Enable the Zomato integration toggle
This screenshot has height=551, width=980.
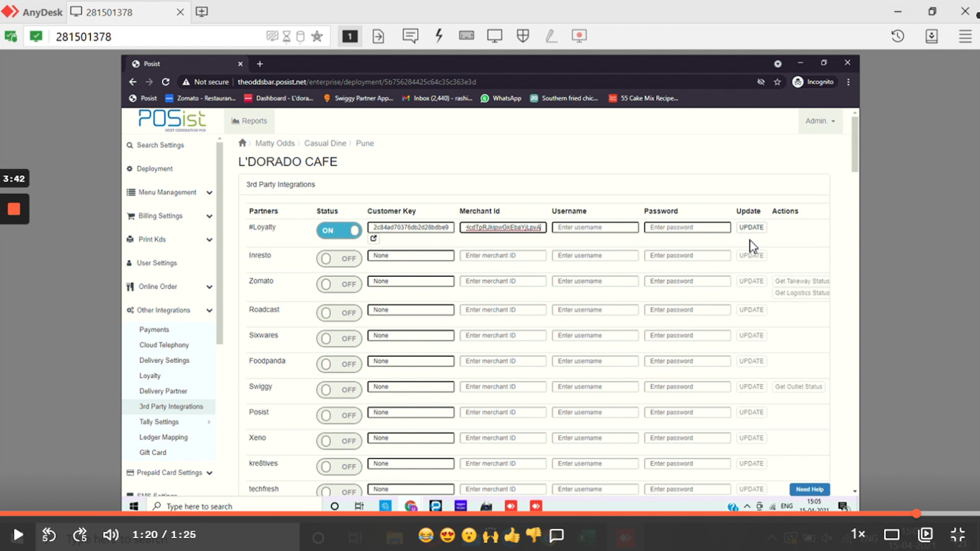click(339, 284)
